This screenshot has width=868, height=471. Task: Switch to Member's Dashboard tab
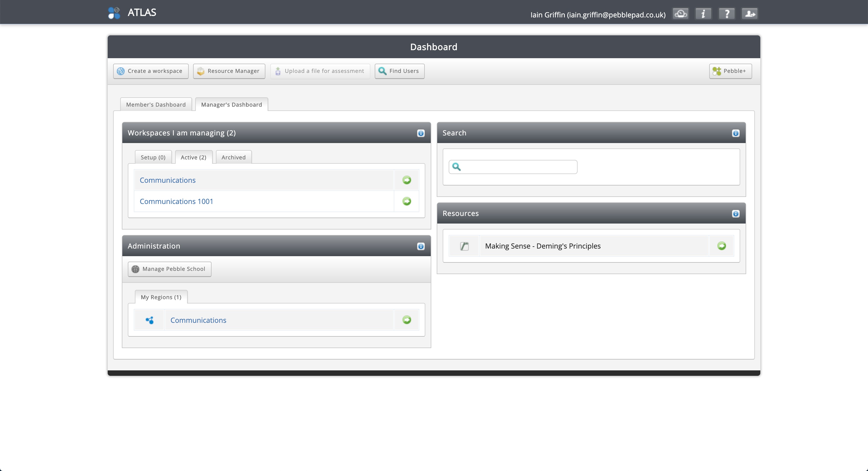click(x=156, y=104)
